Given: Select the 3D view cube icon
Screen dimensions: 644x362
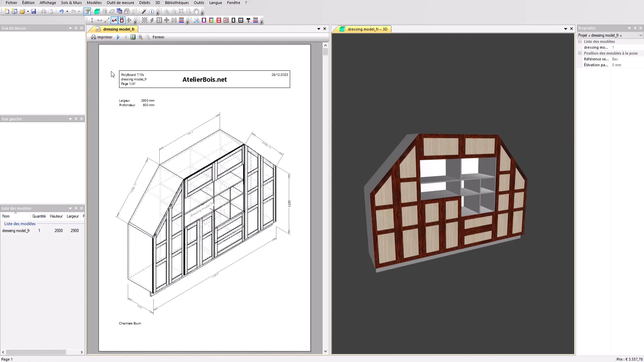Looking at the screenshot, I should click(97, 11).
